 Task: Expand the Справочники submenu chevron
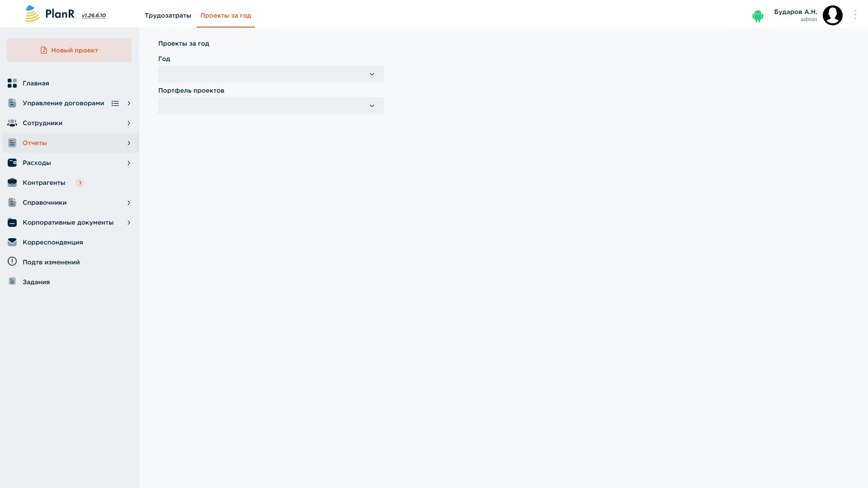[129, 203]
